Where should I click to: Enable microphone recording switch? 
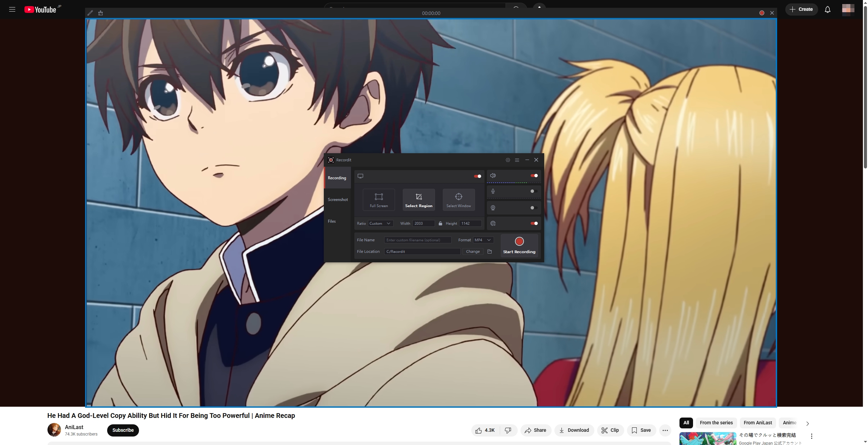click(x=534, y=191)
